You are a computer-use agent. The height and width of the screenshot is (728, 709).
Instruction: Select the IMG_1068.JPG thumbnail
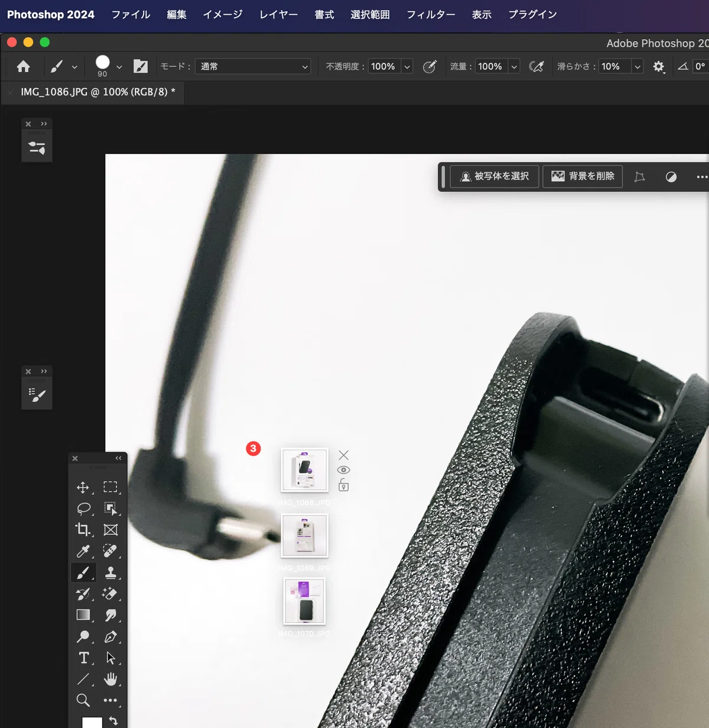tap(304, 470)
